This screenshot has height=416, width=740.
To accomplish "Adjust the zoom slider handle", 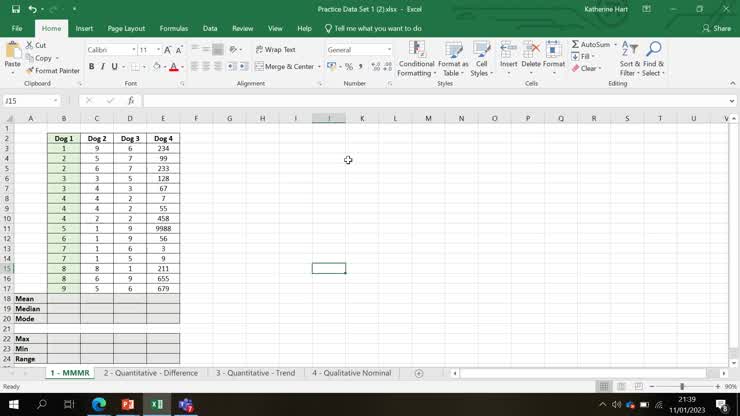I will point(682,387).
